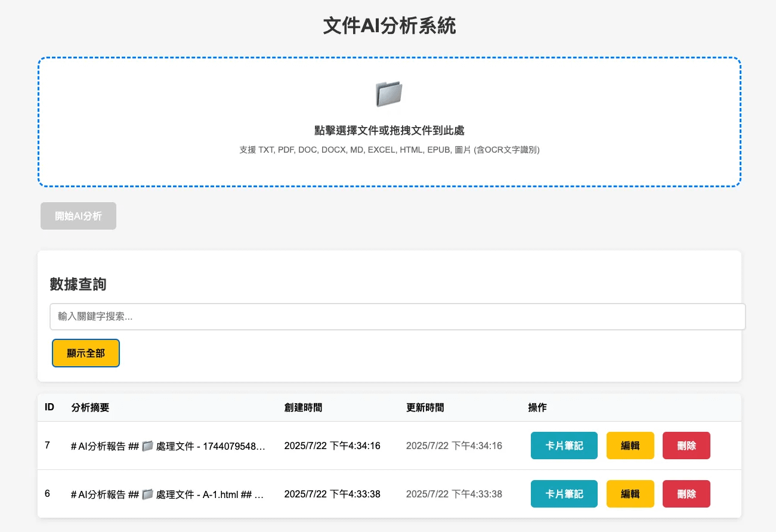The width and height of the screenshot is (776, 532).
Task: Click the folder icon in upload area
Action: [x=389, y=94]
